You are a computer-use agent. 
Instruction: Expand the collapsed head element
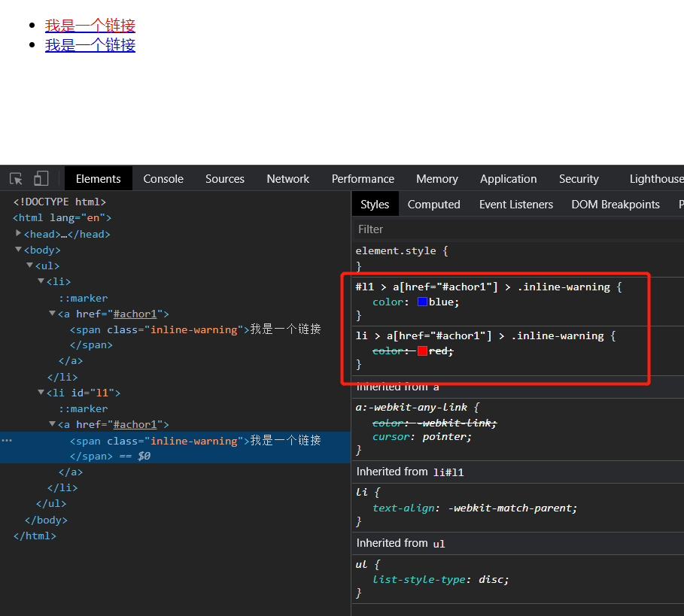click(x=19, y=234)
